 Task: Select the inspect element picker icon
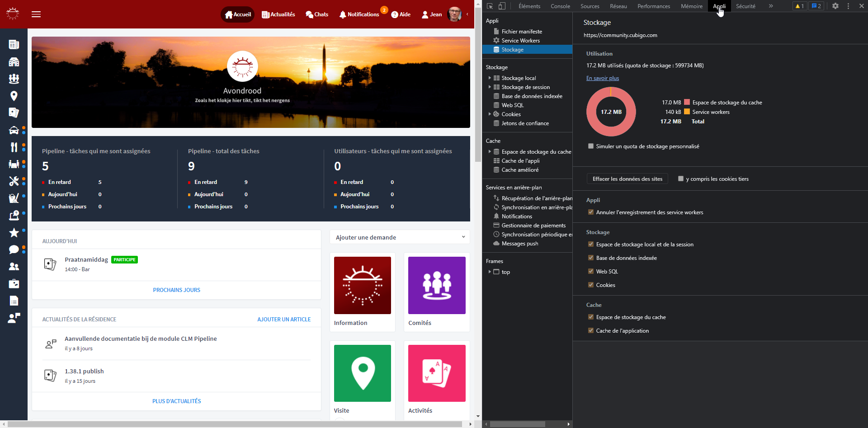tap(490, 6)
